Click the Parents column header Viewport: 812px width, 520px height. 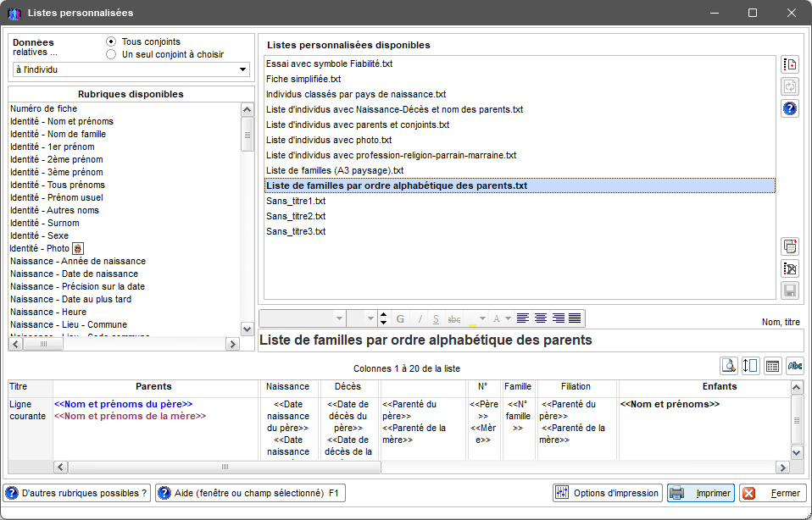point(153,386)
